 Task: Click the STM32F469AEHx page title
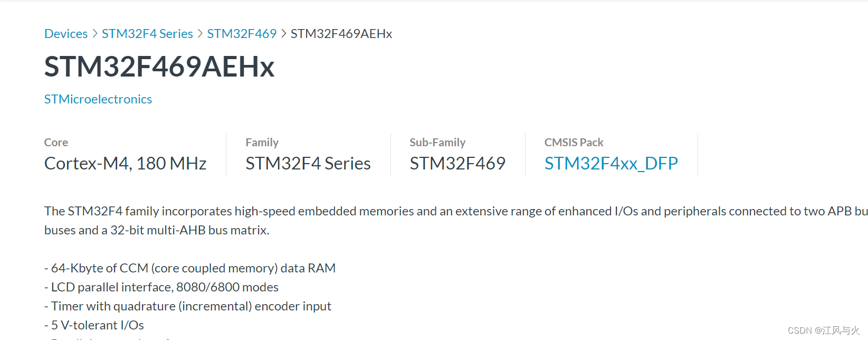159,67
